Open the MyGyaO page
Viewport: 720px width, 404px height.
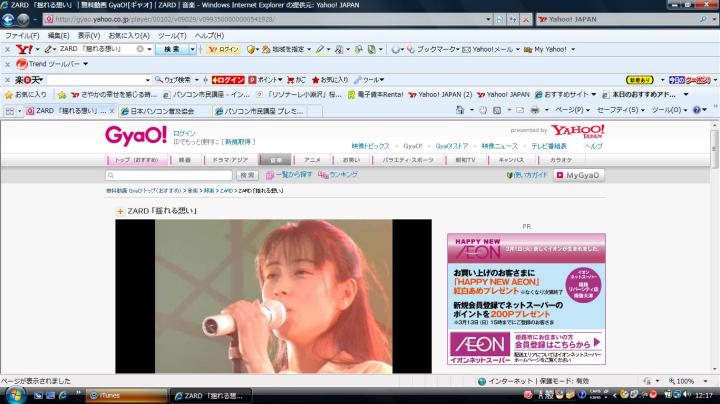[x=579, y=175]
